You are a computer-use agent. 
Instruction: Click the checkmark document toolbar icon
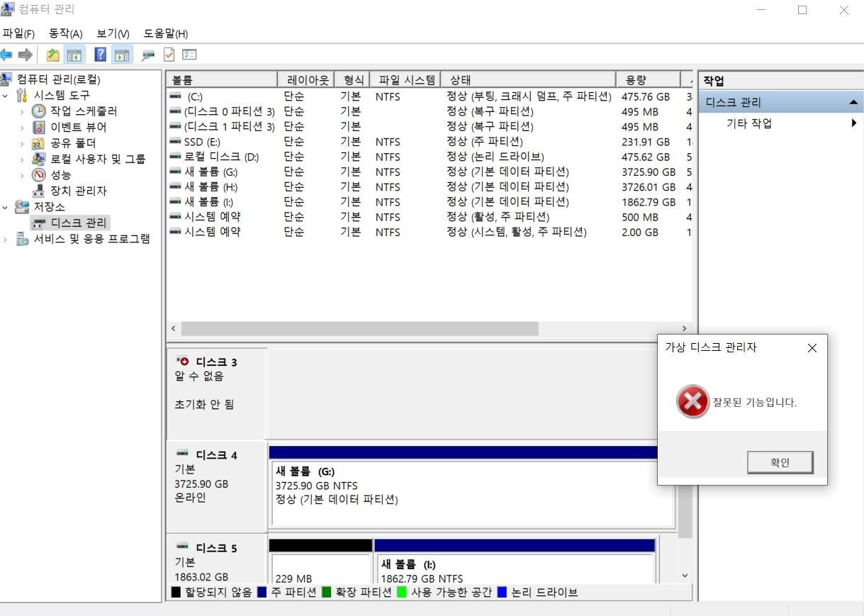coord(169,55)
